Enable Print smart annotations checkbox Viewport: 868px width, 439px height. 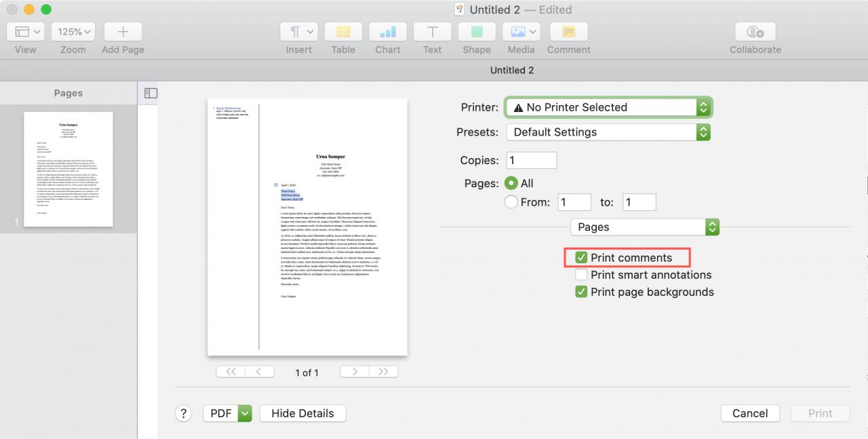click(581, 275)
